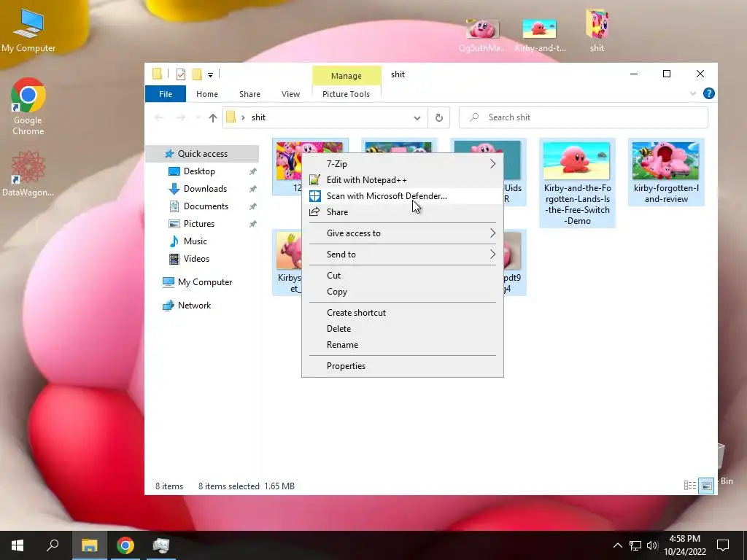Open Explorer Help question mark icon

(708, 93)
